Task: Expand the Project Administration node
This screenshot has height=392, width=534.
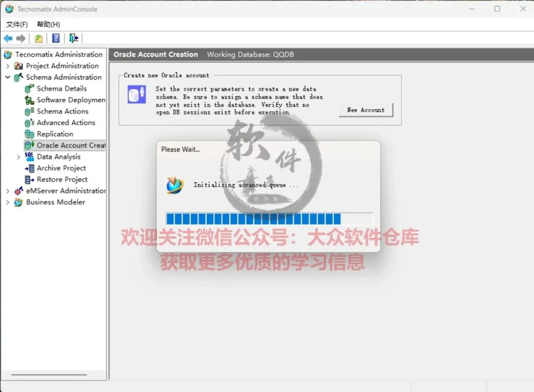Action: click(7, 66)
